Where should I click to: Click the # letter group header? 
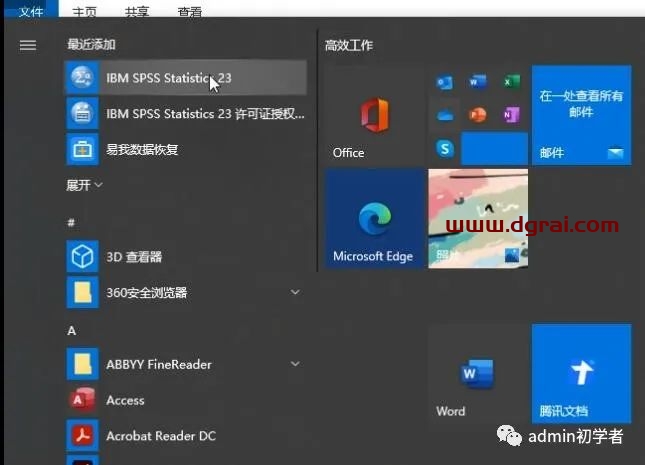(x=71, y=223)
